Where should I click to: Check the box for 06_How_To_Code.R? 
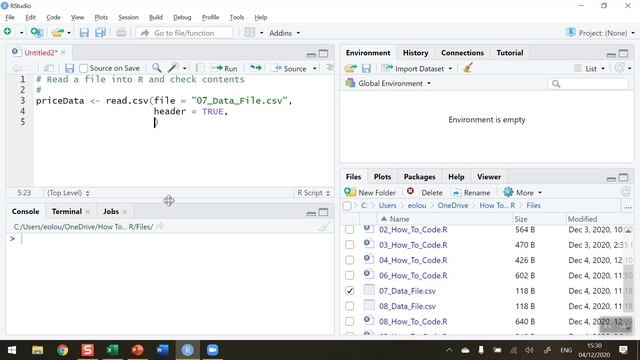pyautogui.click(x=349, y=276)
